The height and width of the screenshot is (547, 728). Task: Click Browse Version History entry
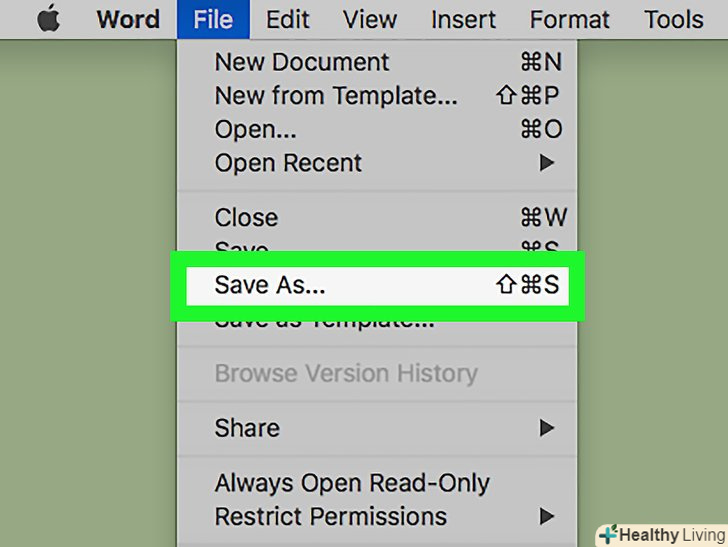[x=345, y=373]
